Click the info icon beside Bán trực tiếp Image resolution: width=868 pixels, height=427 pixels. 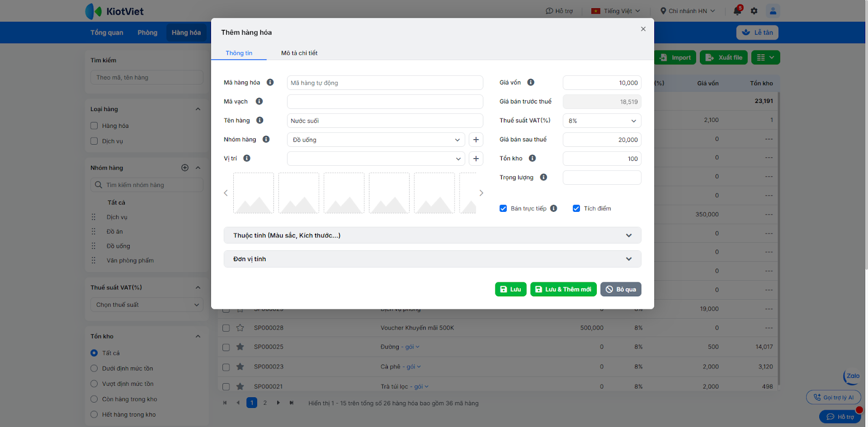553,208
